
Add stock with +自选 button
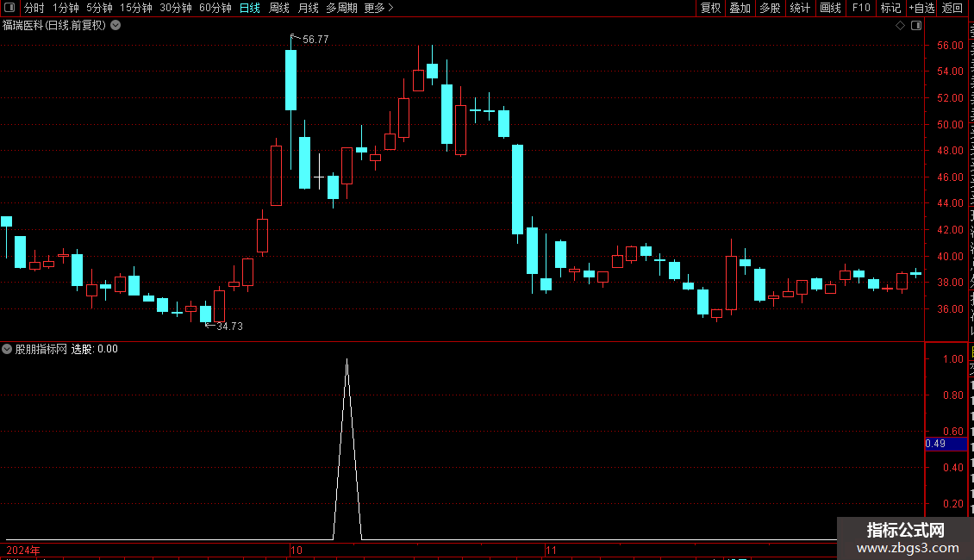921,8
